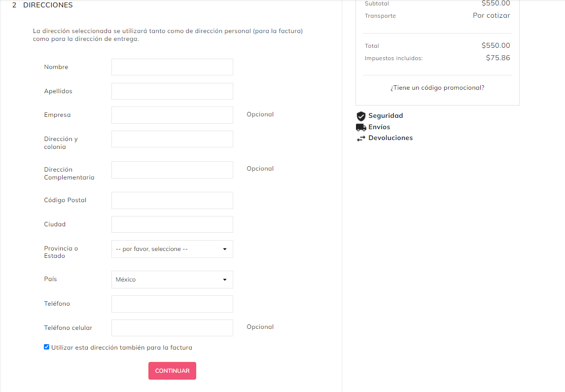
Task: Select the Empresa text field
Action: click(172, 115)
